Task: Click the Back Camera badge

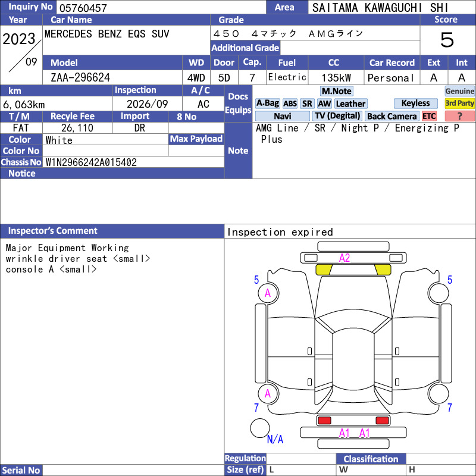Action: 392,116
